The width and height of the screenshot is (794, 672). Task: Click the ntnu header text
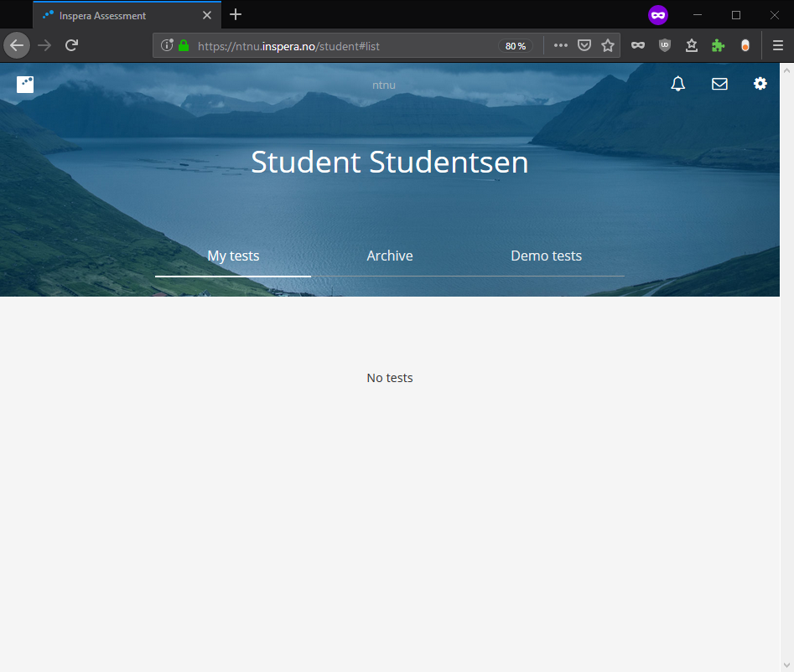[x=384, y=85]
